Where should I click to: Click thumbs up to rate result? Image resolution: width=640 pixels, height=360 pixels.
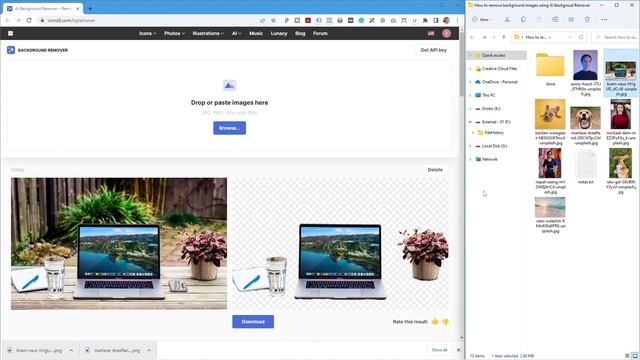coord(435,322)
